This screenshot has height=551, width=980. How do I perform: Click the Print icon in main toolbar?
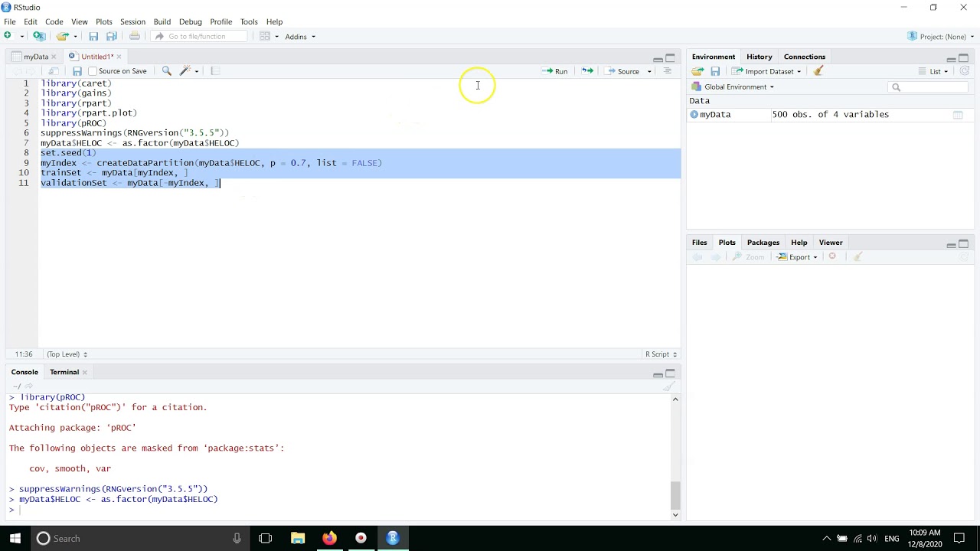pyautogui.click(x=135, y=36)
